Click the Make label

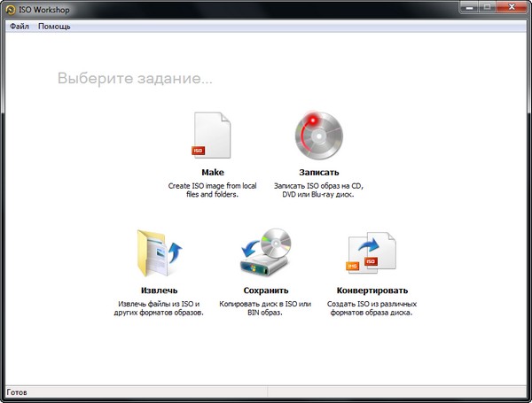[x=213, y=172]
